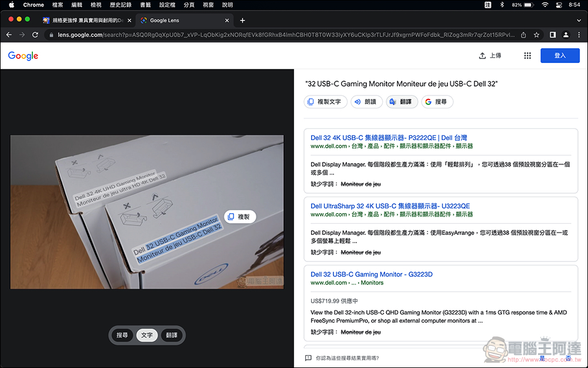Viewport: 588px width, 368px height.
Task: Open the 檢視 menu
Action: [x=96, y=5]
